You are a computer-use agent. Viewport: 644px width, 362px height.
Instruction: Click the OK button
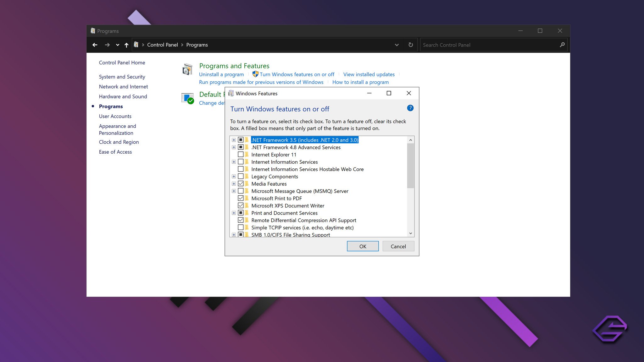tap(363, 246)
